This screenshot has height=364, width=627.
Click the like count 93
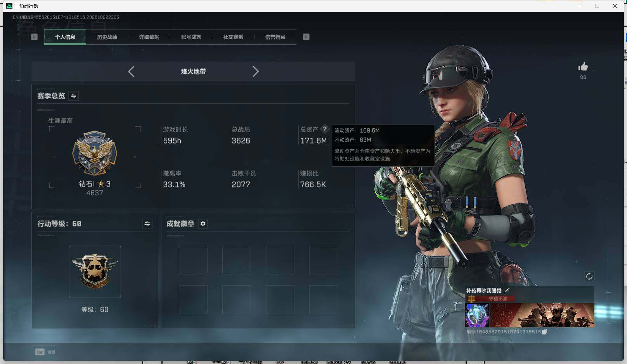[x=583, y=77]
